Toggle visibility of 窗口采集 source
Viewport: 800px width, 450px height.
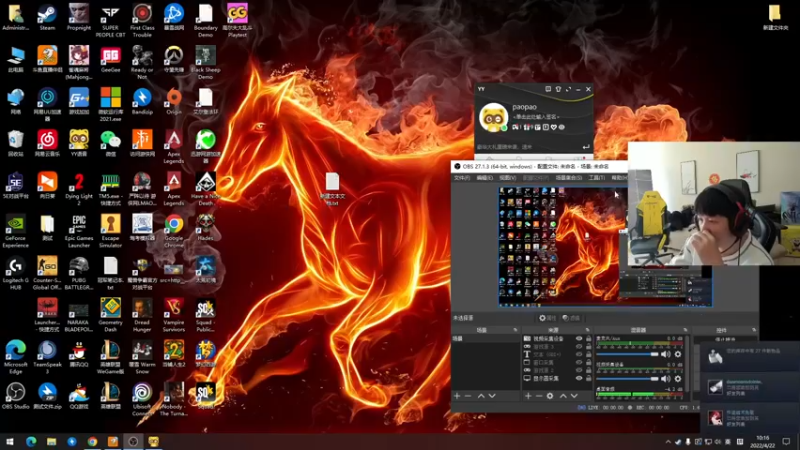tap(579, 362)
